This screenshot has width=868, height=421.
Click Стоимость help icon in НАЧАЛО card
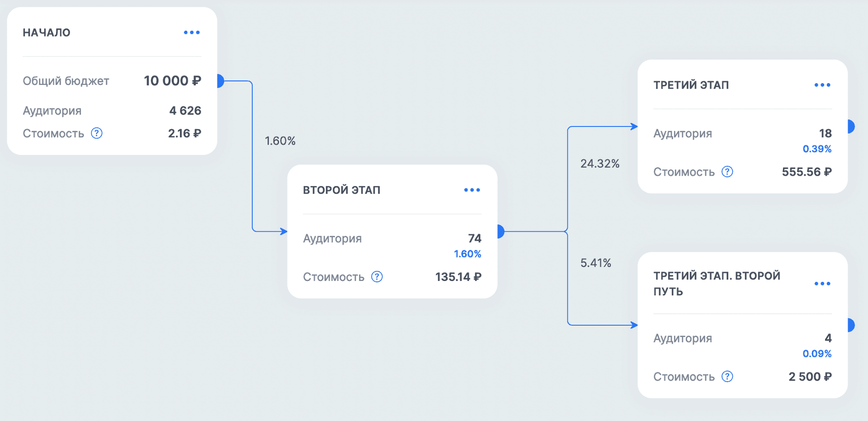click(x=97, y=133)
